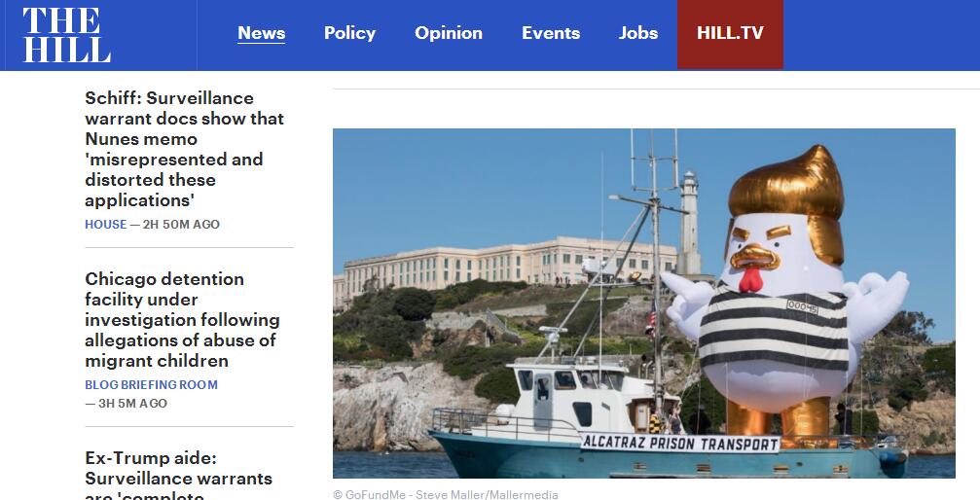
Task: Go to the Policy section
Action: (x=349, y=33)
